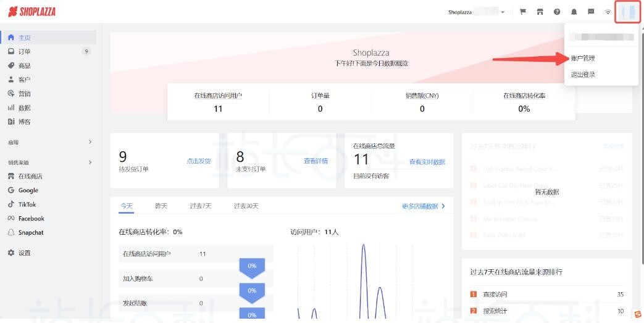644x323 pixels.
Task: Open the Google sales channel
Action: 48,190
